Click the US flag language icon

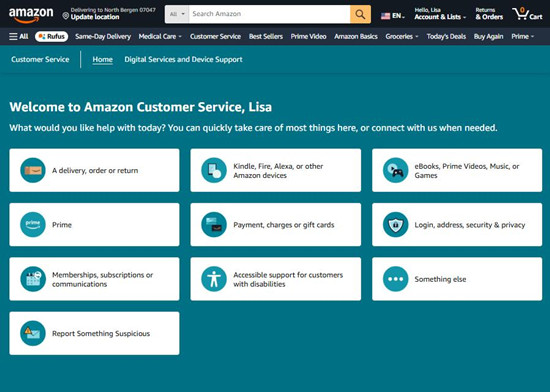385,16
